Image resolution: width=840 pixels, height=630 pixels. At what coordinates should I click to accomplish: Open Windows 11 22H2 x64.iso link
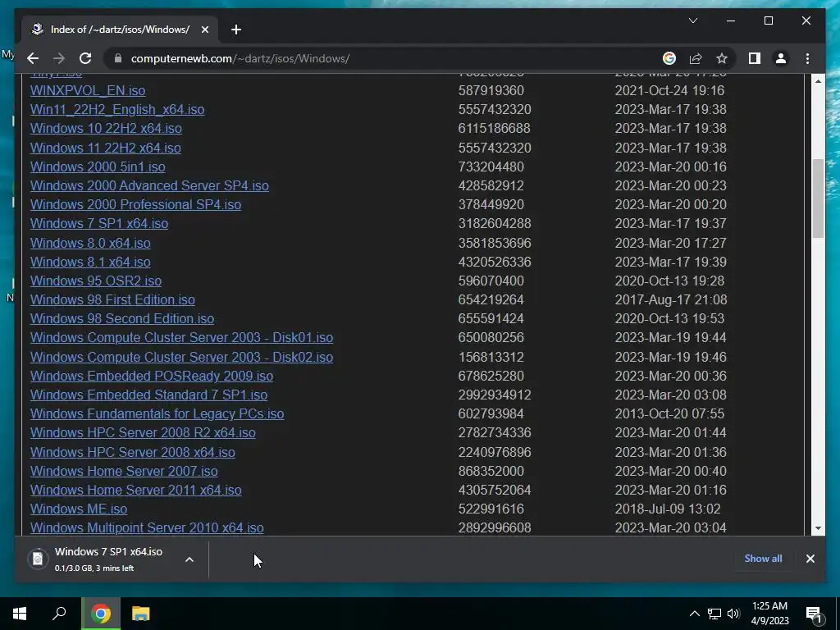pos(105,148)
